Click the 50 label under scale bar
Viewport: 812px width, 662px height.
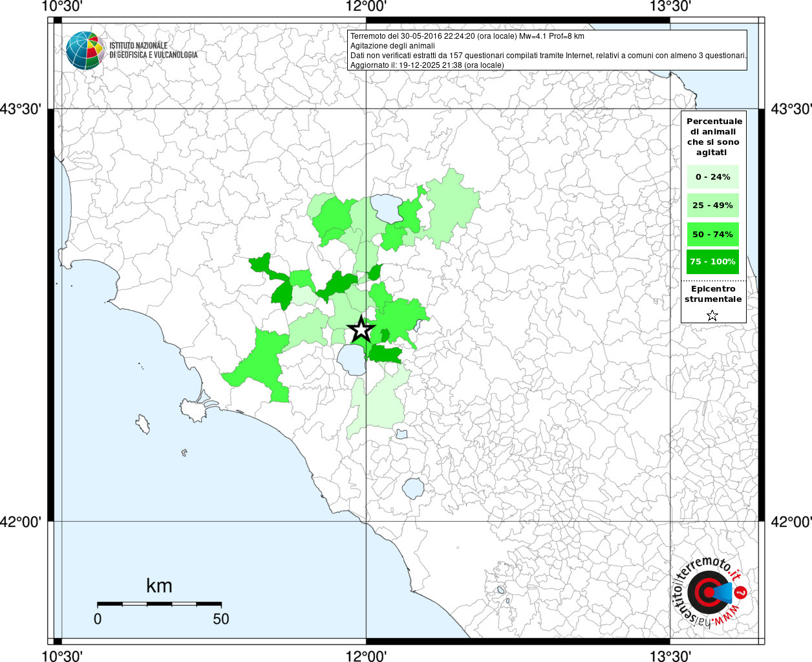[221, 619]
